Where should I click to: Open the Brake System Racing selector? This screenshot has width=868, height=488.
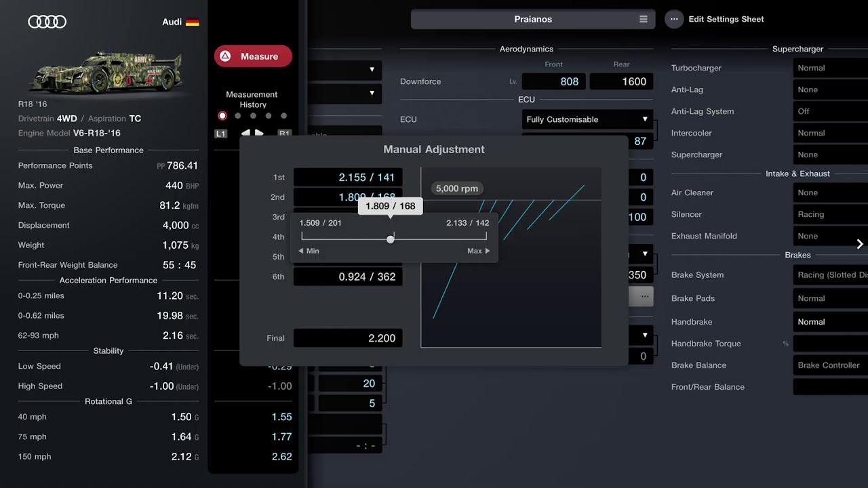tap(831, 274)
